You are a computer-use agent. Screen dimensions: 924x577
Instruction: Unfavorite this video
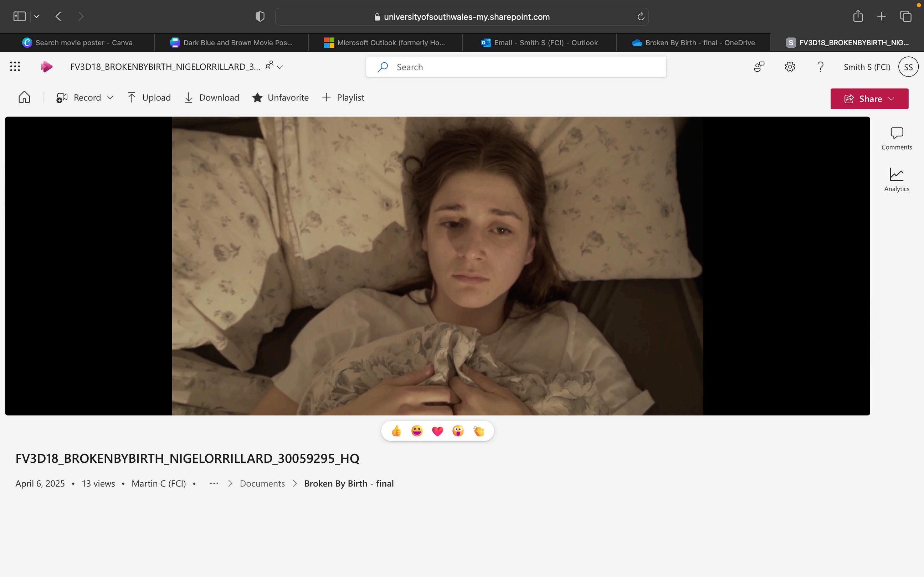(281, 98)
